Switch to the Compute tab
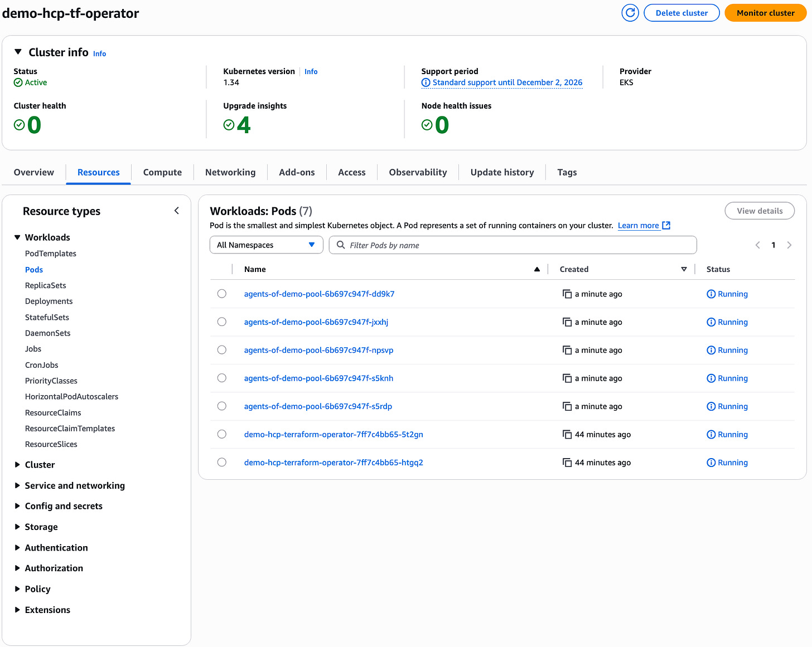 point(162,172)
